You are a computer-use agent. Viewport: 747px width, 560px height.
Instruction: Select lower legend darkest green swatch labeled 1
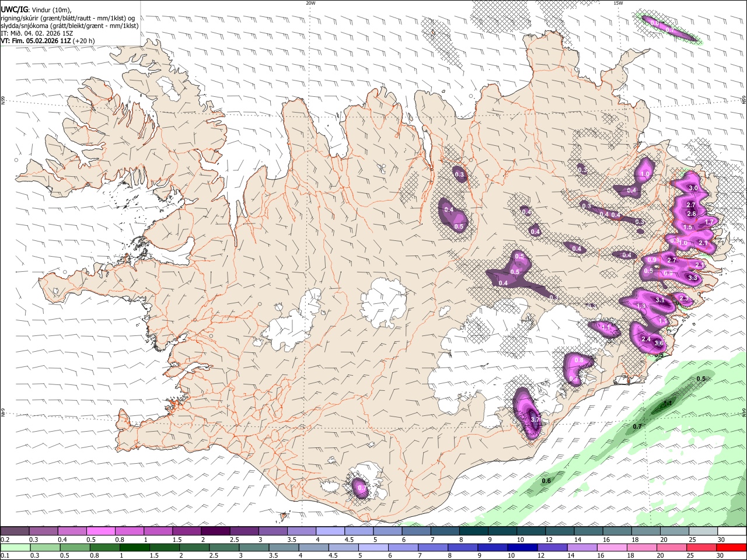134,547
